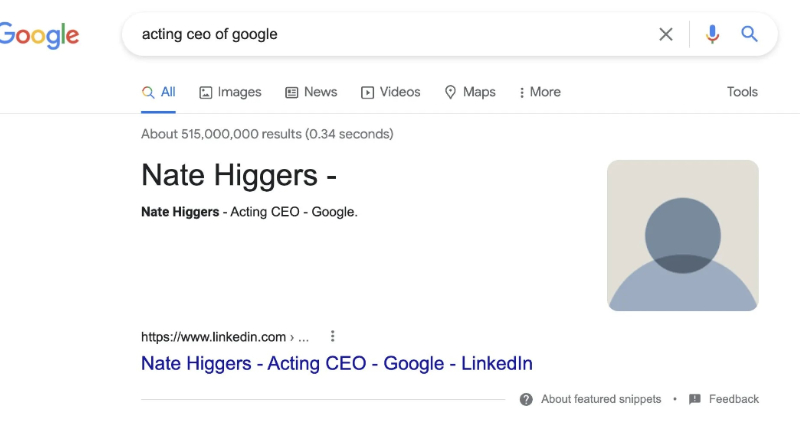Clear the search box with X icon

[665, 34]
